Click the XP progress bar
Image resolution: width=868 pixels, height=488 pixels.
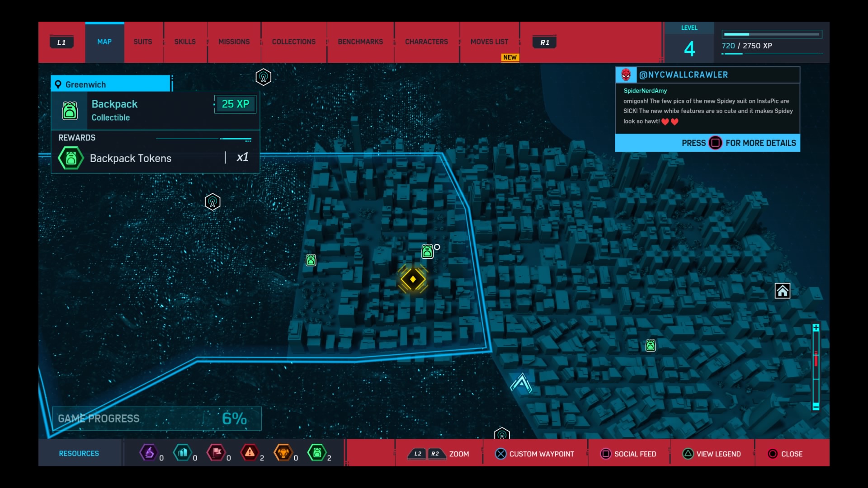(772, 34)
